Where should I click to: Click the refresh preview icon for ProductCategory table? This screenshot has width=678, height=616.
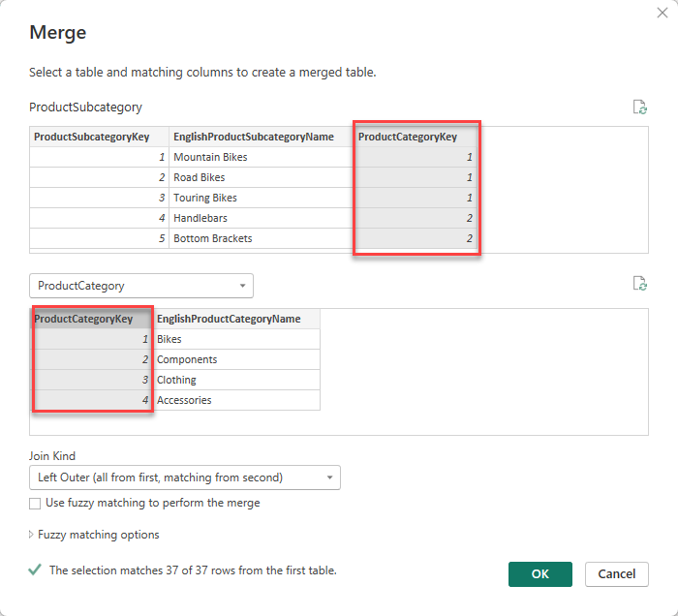coord(639,284)
